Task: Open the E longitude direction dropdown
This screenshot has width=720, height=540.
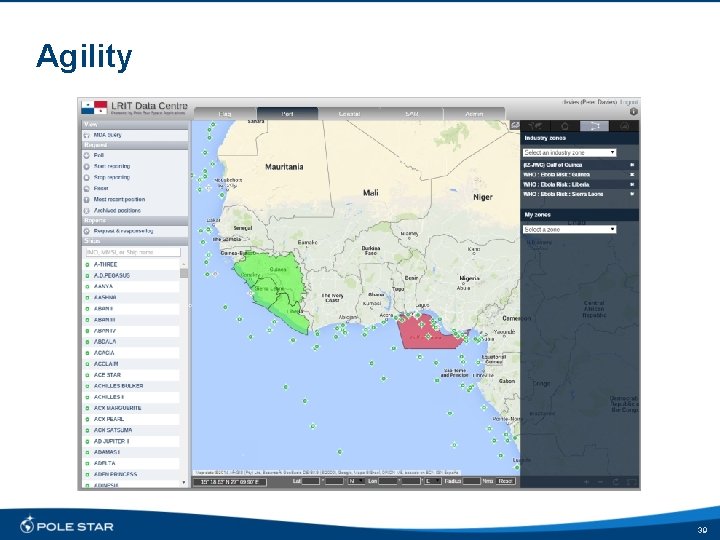Action: (x=433, y=481)
